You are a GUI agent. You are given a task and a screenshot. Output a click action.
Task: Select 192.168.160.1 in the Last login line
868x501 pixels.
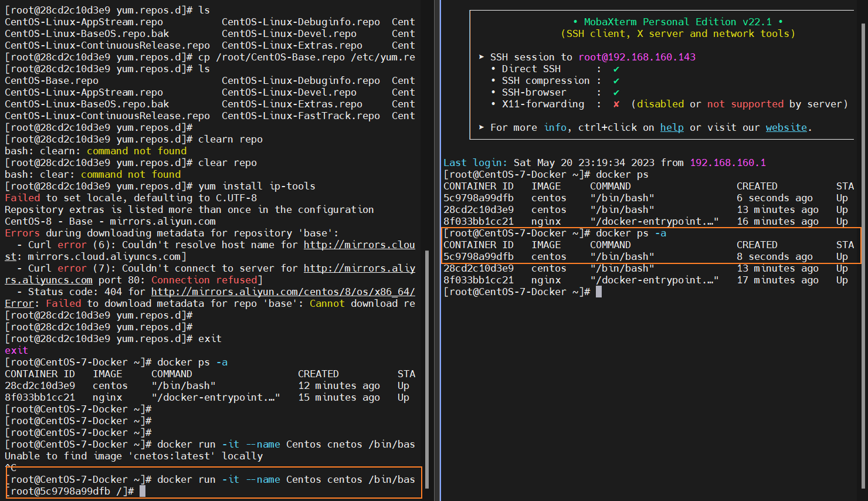(728, 163)
